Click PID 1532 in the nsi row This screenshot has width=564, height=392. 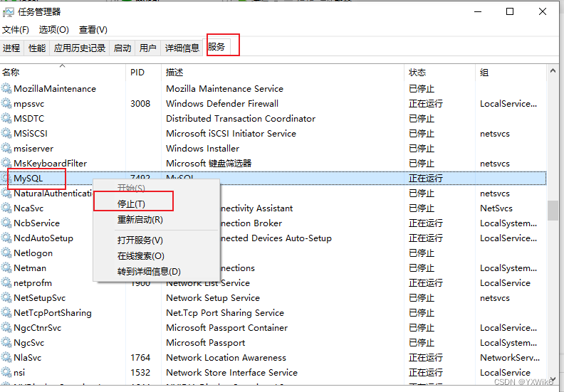click(x=140, y=373)
